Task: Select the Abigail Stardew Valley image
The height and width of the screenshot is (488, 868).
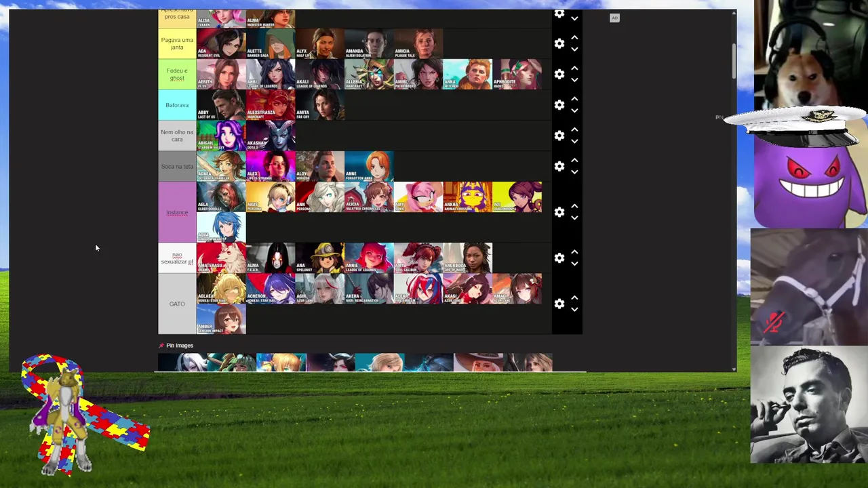Action: (x=221, y=136)
